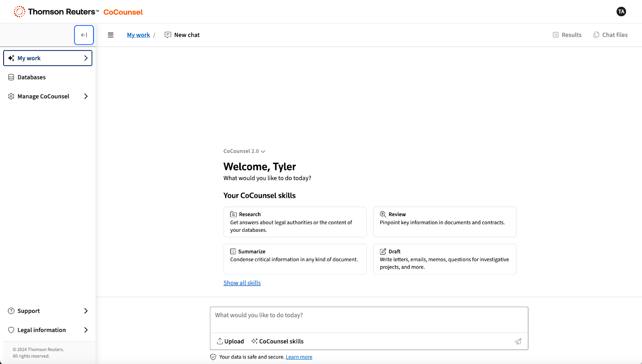Collapse the sidebar with the arrow icon

(x=84, y=35)
